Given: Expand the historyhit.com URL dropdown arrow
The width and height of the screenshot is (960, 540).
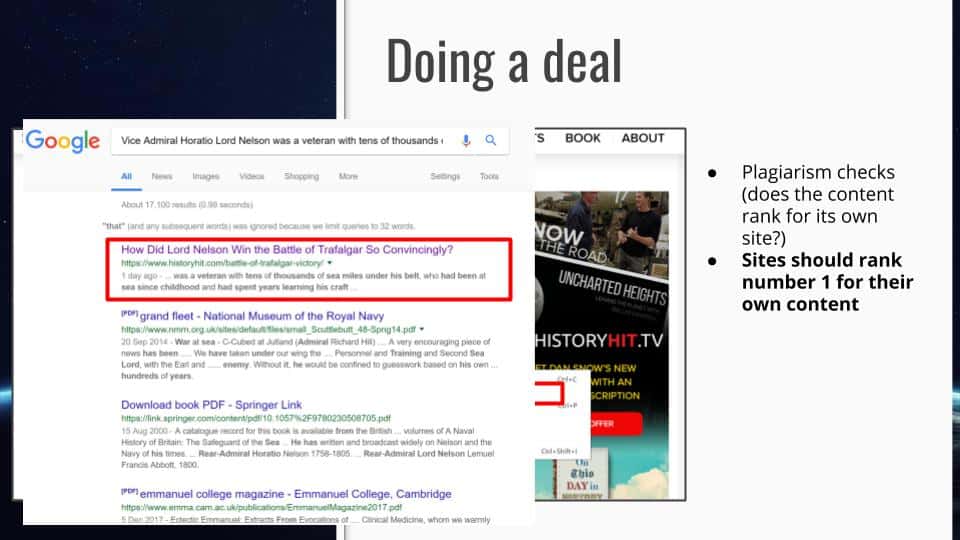Looking at the screenshot, I should point(330,263).
